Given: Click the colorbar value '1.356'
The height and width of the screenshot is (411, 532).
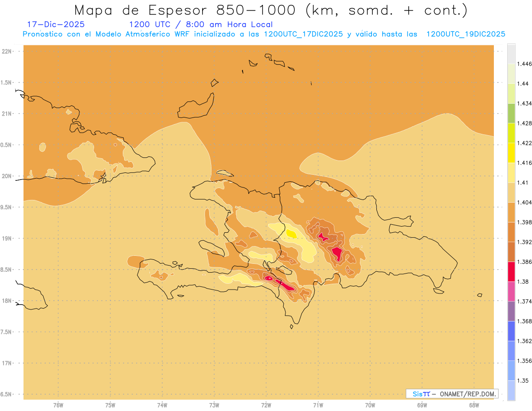Looking at the screenshot, I should [x=525, y=360].
